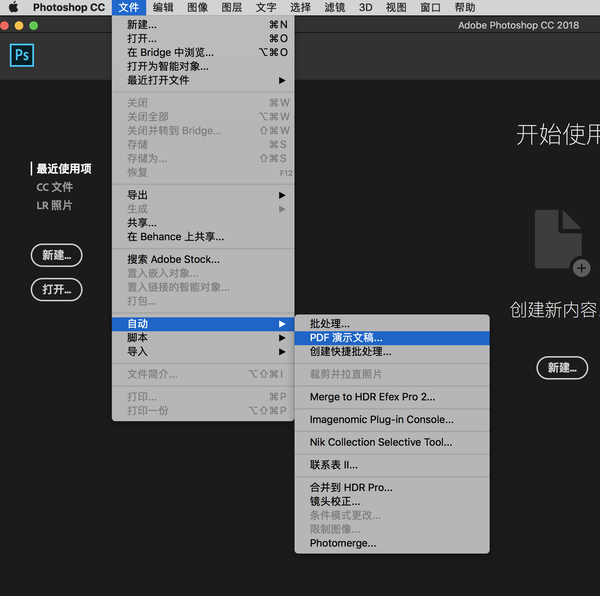Open the 选择 menu

pos(300,7)
